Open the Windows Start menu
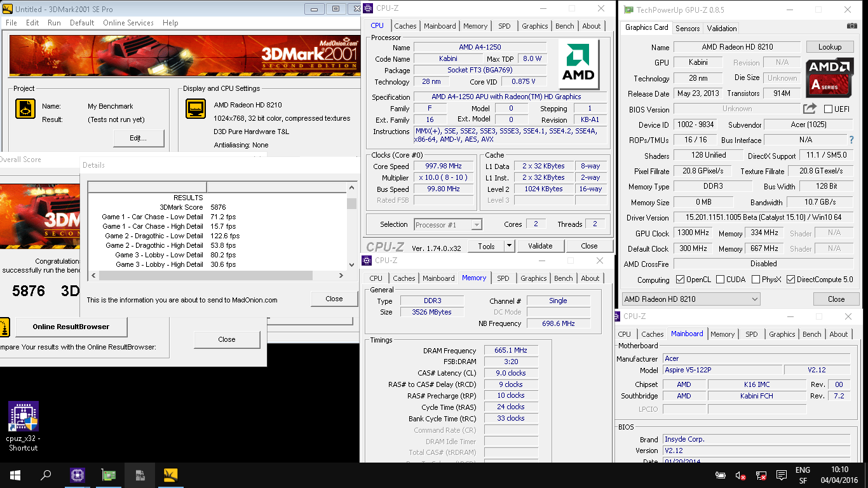This screenshot has width=868, height=488. tap(15, 475)
